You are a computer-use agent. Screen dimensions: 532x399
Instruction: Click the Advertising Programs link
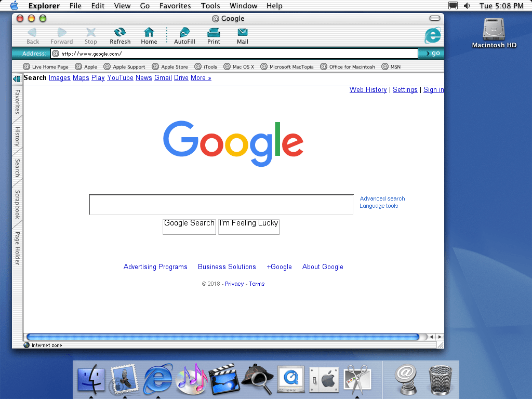[x=155, y=267]
